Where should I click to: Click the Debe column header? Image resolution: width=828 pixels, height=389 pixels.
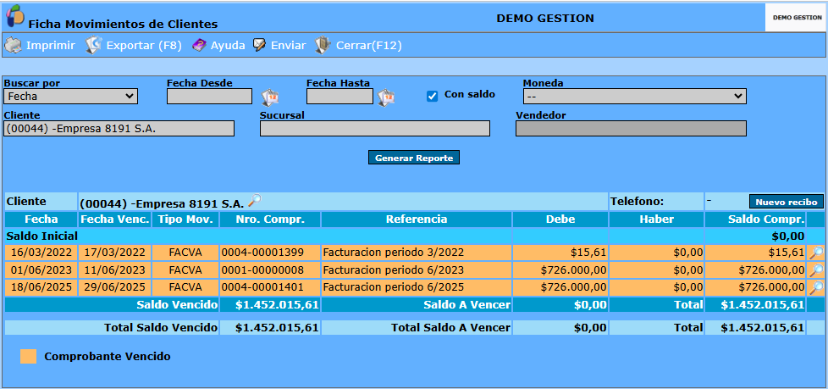(560, 220)
